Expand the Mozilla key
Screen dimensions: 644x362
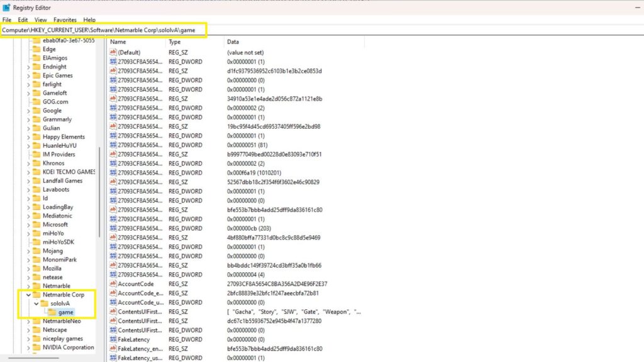click(28, 268)
